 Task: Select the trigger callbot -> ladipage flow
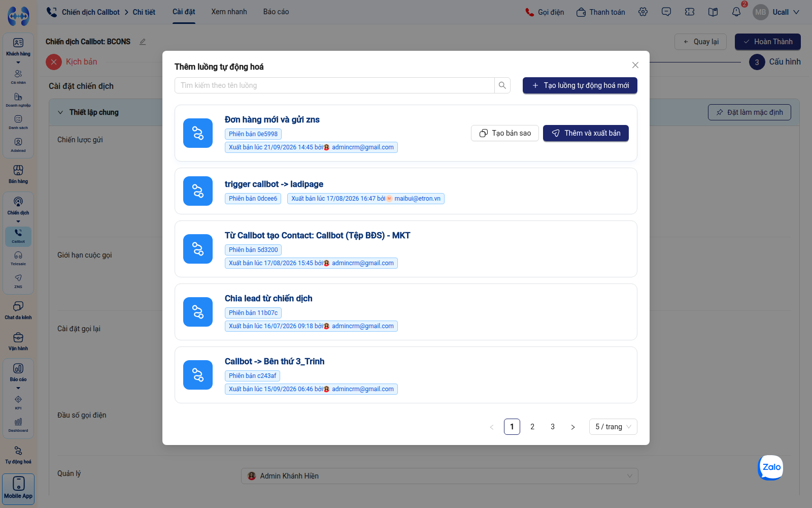pyautogui.click(x=406, y=191)
